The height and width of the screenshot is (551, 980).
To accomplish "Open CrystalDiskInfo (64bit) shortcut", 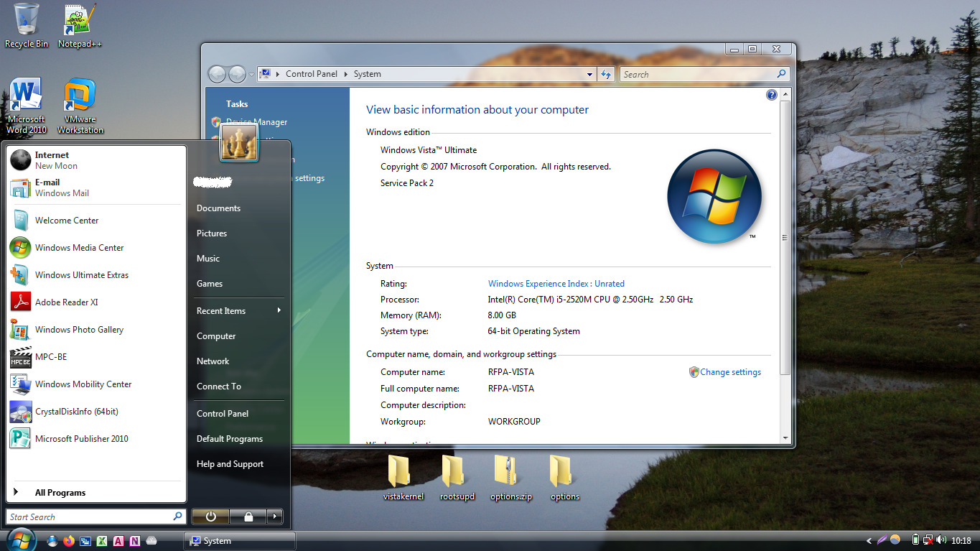I will click(76, 412).
